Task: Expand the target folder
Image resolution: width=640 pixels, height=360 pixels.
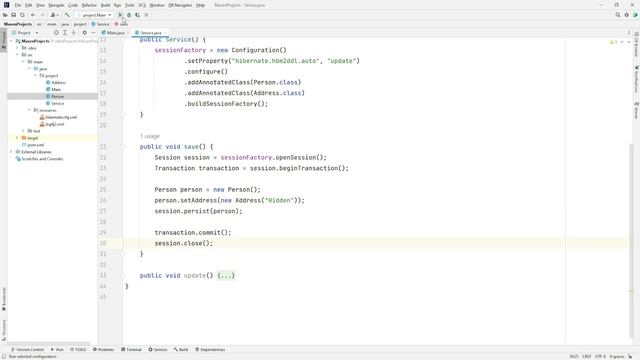Action: click(17, 138)
